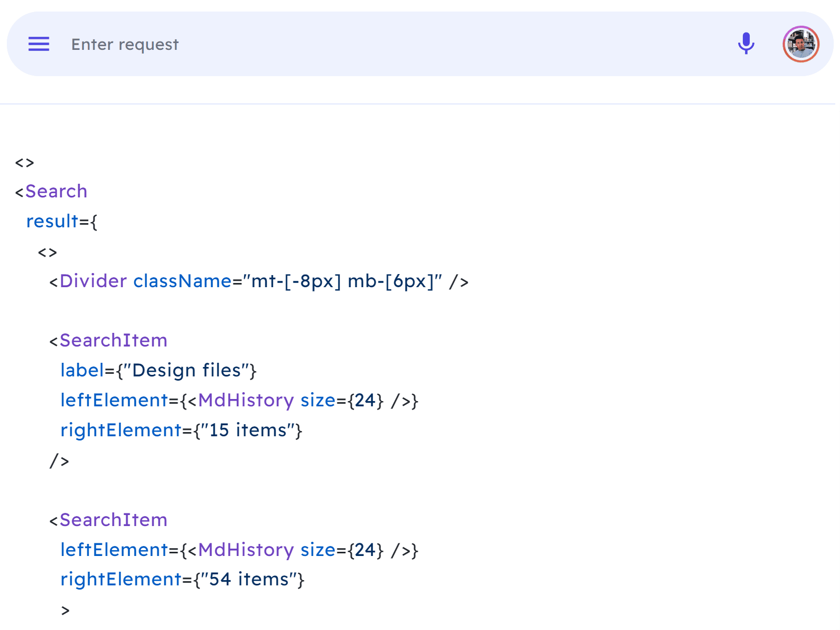The width and height of the screenshot is (840, 630).
Task: Select the rightElement prop of first SearchItem
Action: (121, 430)
